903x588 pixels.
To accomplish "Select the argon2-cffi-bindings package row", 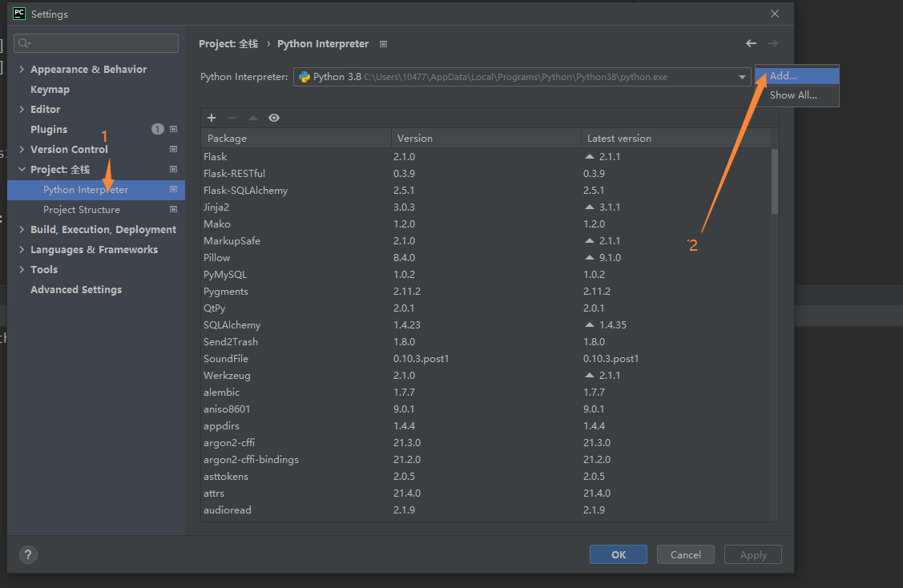I will pos(486,459).
